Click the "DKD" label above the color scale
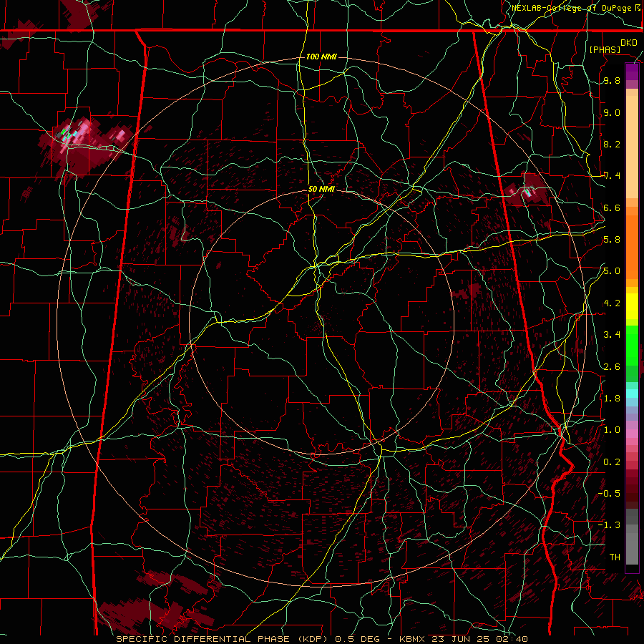This screenshot has height=644, width=644. [629, 42]
